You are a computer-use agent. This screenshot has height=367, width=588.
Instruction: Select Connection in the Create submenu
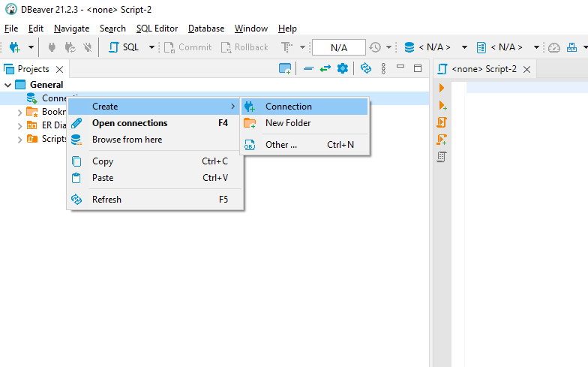304,107
